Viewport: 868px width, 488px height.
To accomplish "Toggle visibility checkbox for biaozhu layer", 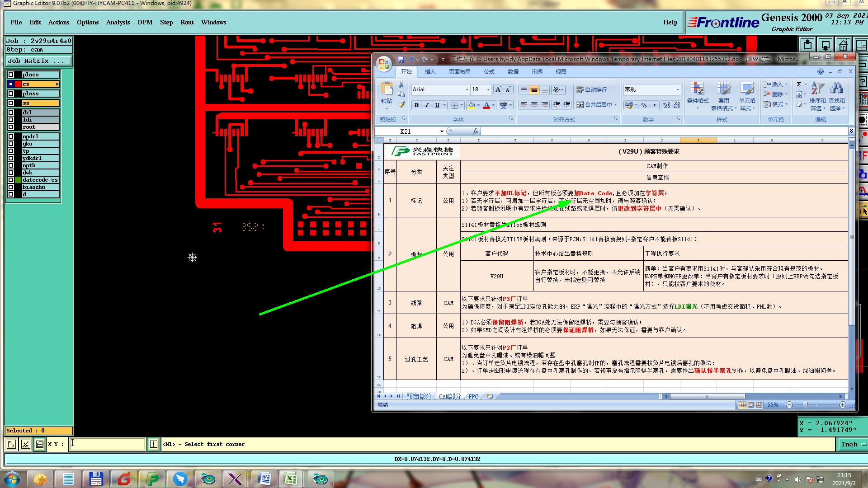I will tap(11, 187).
